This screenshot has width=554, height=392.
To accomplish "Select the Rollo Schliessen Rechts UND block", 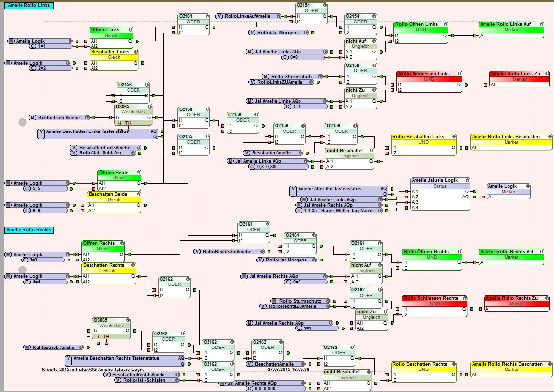I will pos(435,306).
